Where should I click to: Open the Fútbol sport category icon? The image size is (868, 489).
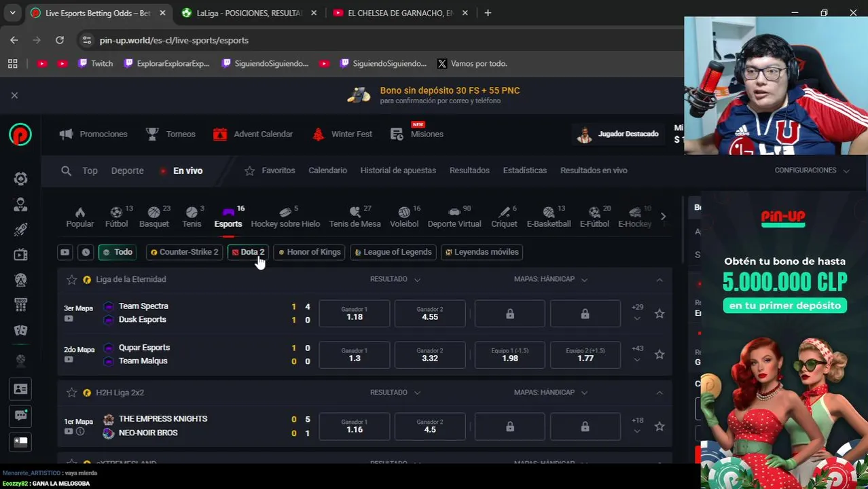(116, 217)
